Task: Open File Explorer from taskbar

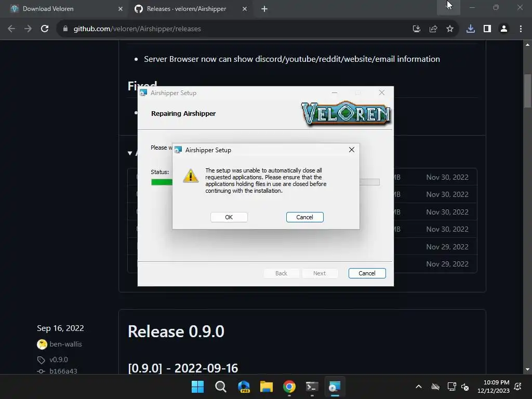Action: click(x=267, y=387)
